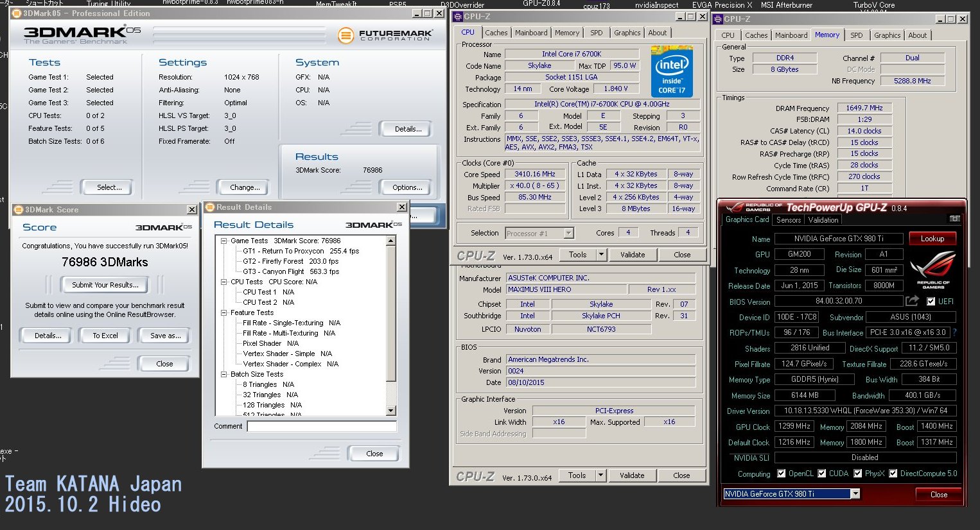Image resolution: width=980 pixels, height=530 pixels.
Task: Click Submit Your Results button
Action: click(x=105, y=285)
